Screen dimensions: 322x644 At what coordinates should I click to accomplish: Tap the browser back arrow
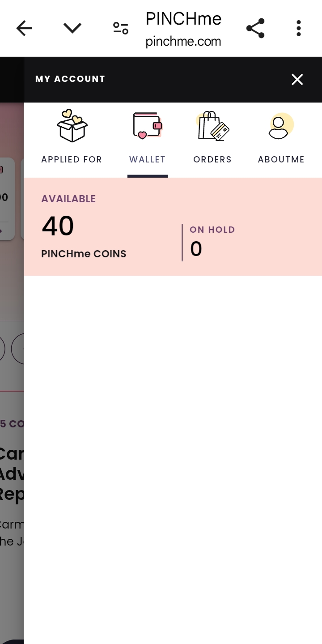pyautogui.click(x=24, y=29)
